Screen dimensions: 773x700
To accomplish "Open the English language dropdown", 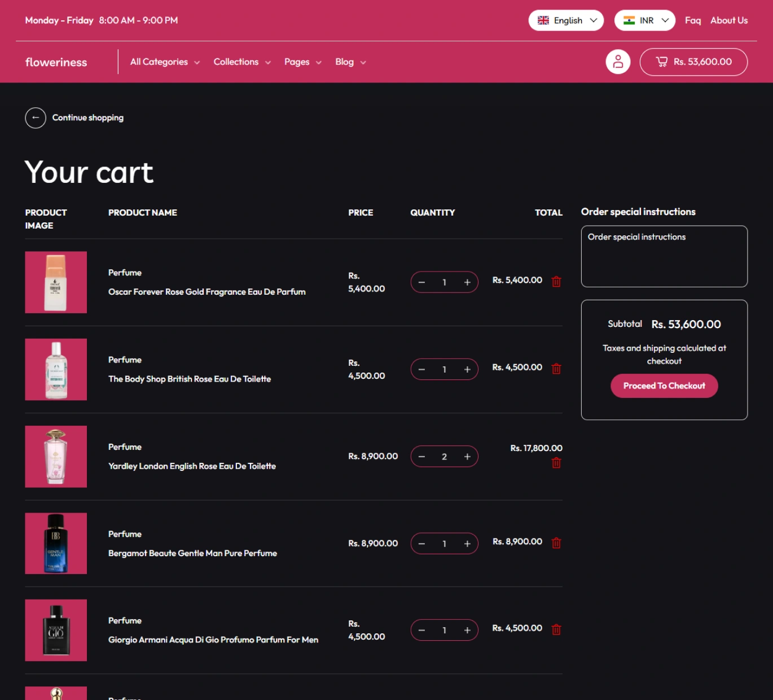I will (566, 20).
